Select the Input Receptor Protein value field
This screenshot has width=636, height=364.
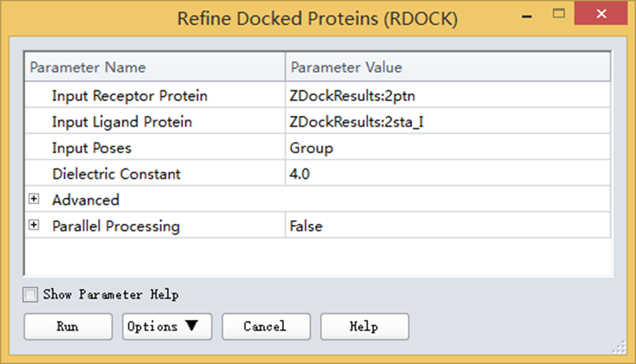pyautogui.click(x=448, y=96)
